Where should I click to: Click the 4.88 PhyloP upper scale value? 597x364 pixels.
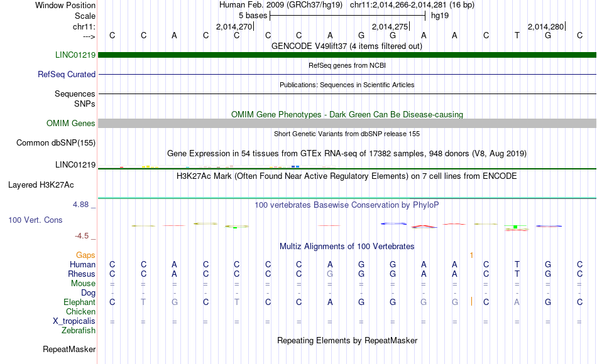tap(80, 205)
